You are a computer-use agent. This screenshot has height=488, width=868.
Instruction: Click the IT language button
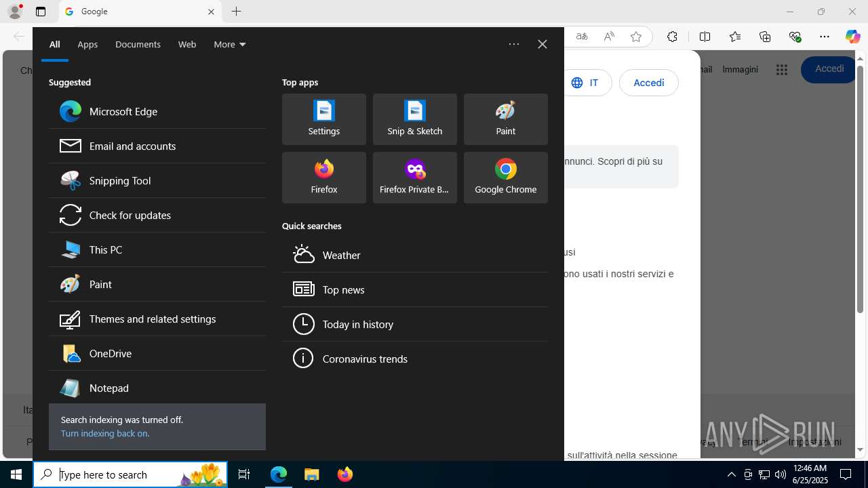(585, 83)
